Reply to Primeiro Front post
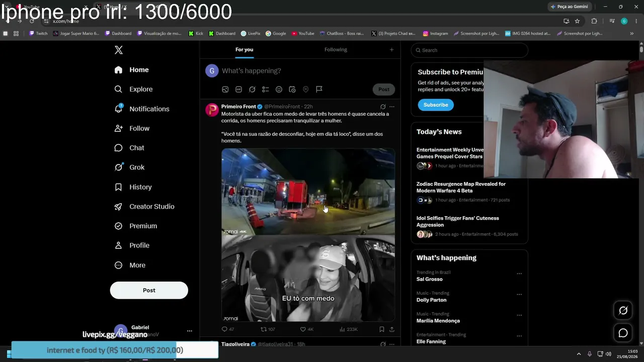 [228, 329]
